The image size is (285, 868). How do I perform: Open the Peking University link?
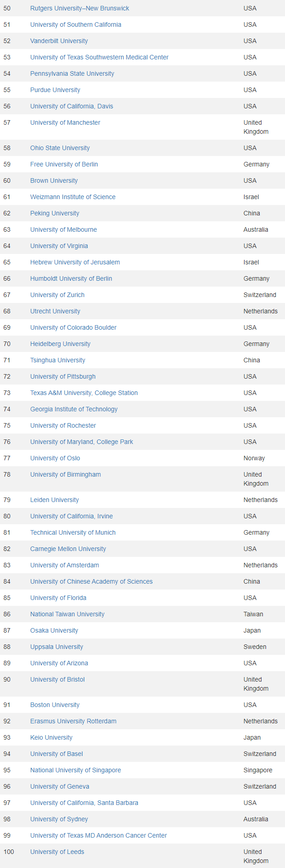coord(54,213)
